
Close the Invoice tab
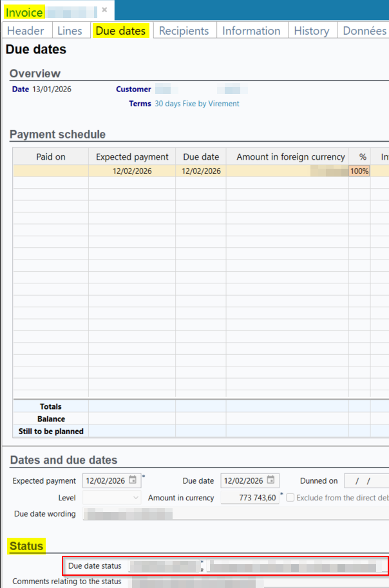[104, 10]
